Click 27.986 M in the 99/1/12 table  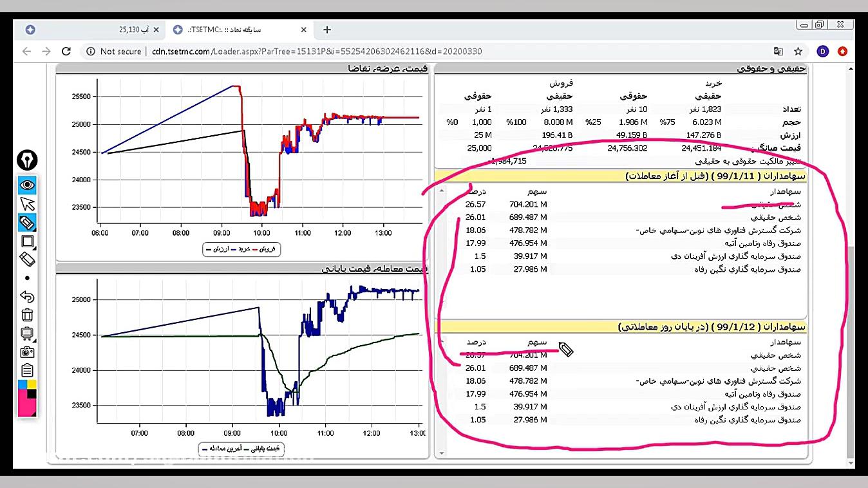pos(530,420)
